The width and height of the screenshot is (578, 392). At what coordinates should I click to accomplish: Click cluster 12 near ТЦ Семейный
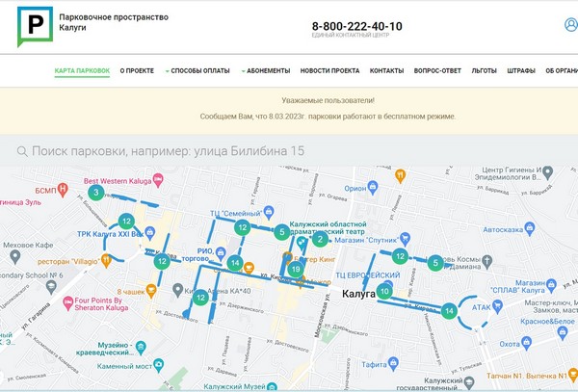(243, 227)
